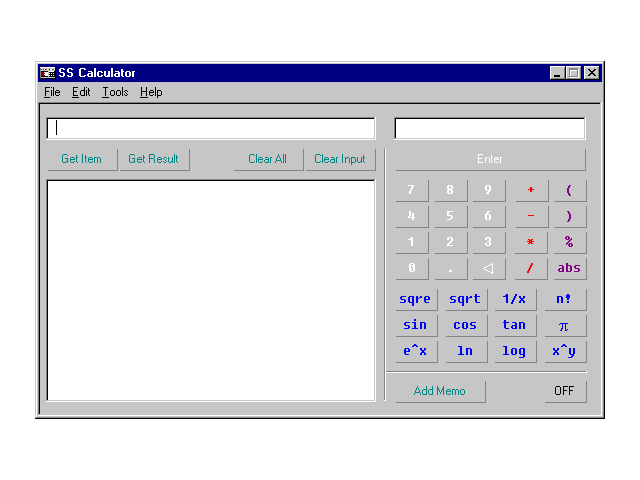Expand the Edit menu
The height and width of the screenshot is (480, 640).
(81, 92)
